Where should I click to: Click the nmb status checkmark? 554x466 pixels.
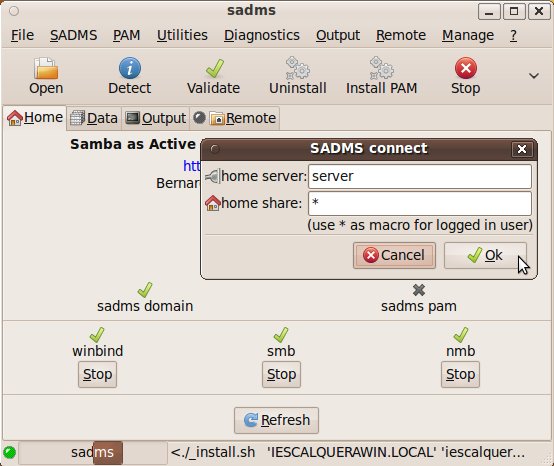(x=461, y=335)
